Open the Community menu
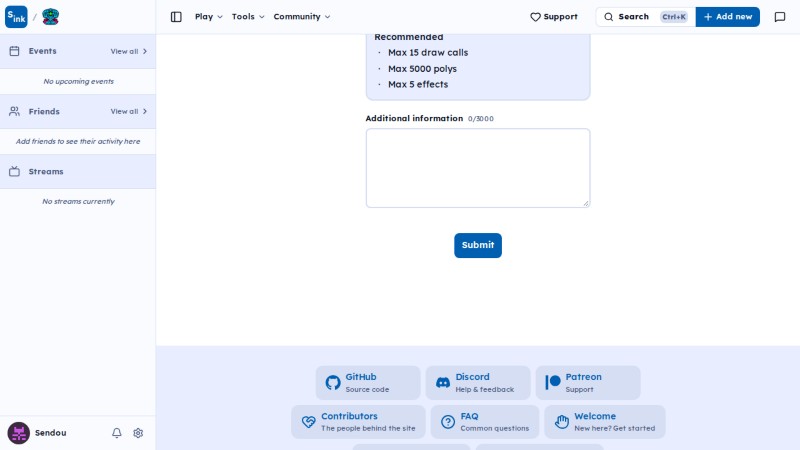The width and height of the screenshot is (800, 450). pyautogui.click(x=302, y=17)
